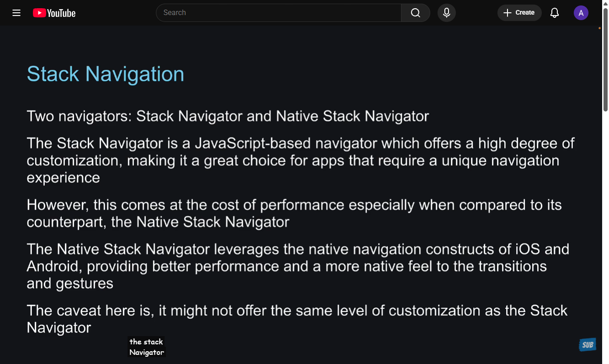This screenshot has height=364, width=609.
Task: Click the paragraph starting "The caveat here"
Action: pos(297,319)
